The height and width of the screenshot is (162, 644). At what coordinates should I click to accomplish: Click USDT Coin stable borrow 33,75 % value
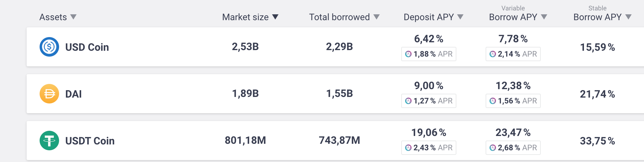point(597,141)
